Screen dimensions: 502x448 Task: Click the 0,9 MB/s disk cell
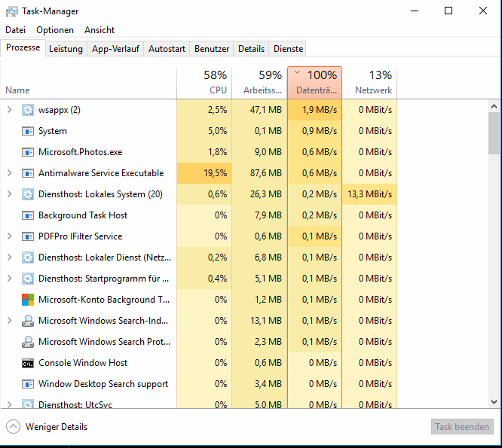pyautogui.click(x=315, y=131)
